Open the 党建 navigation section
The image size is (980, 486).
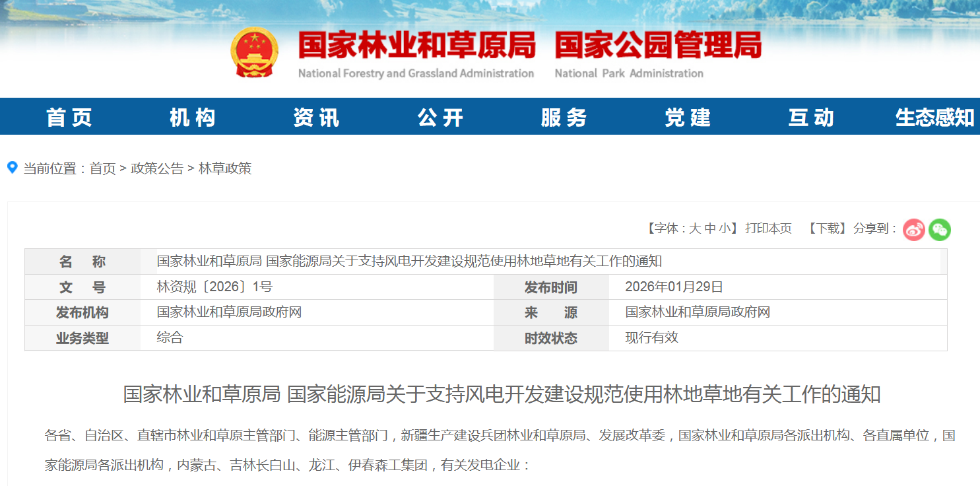688,118
